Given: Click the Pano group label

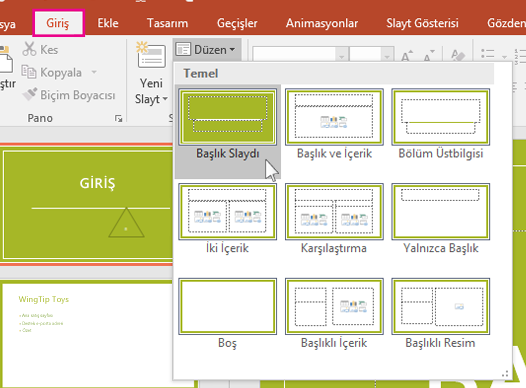Looking at the screenshot, I should coord(40,118).
